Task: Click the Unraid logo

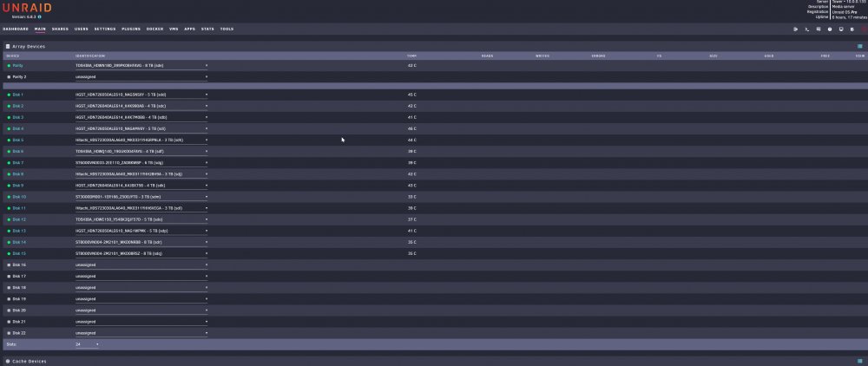Action: (27, 7)
